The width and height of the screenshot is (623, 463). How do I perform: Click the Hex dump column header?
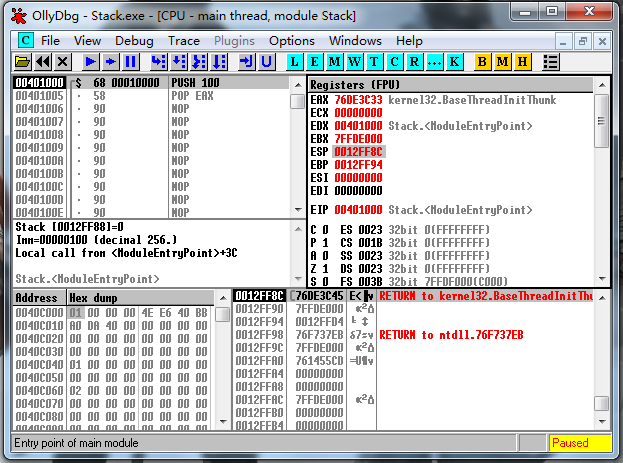[141, 298]
